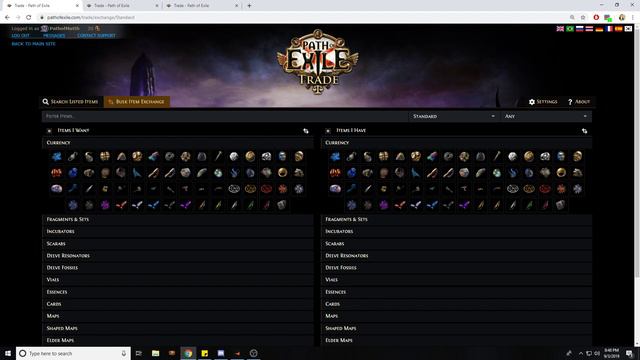Select red ring breachstone in Items I Have
The height and width of the screenshot is (360, 640).
pyautogui.click(x=545, y=189)
